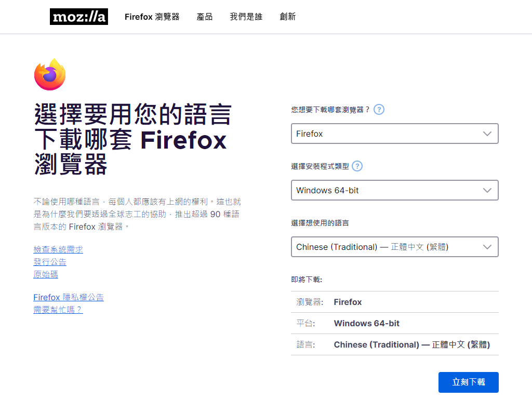Click the 發行公告 link
The width and height of the screenshot is (532, 399).
coord(50,262)
